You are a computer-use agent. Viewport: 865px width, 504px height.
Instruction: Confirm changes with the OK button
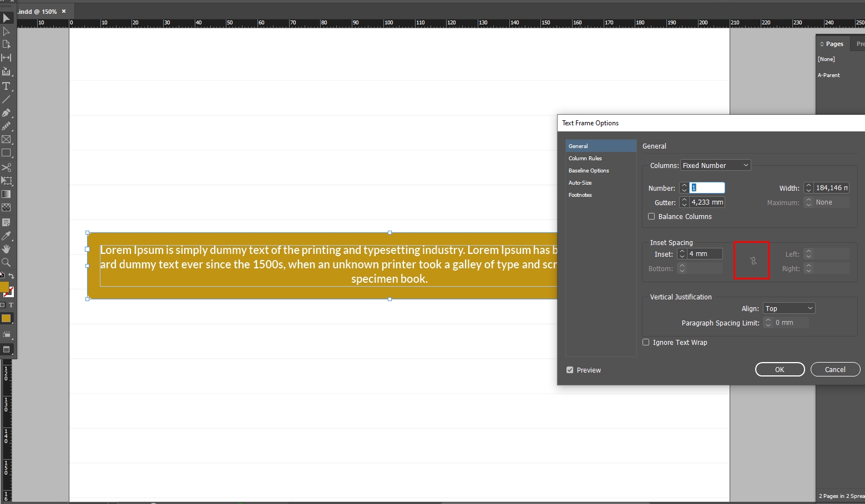[x=780, y=369]
